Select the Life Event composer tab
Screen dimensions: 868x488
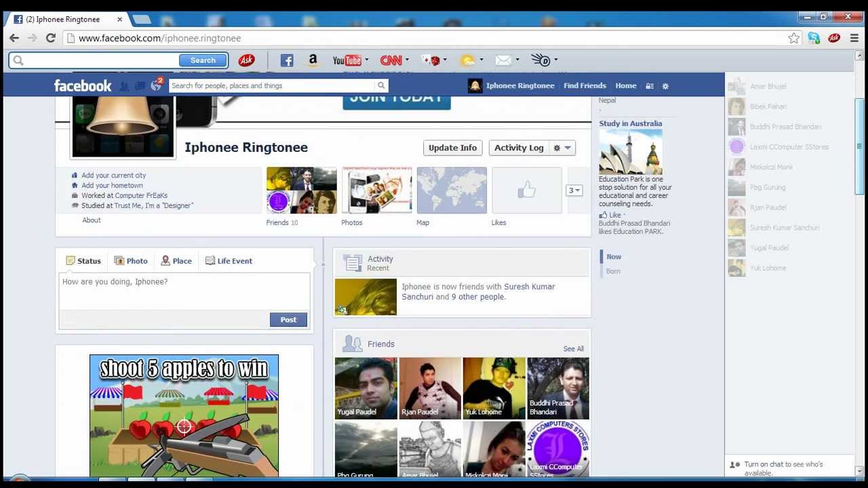point(229,261)
